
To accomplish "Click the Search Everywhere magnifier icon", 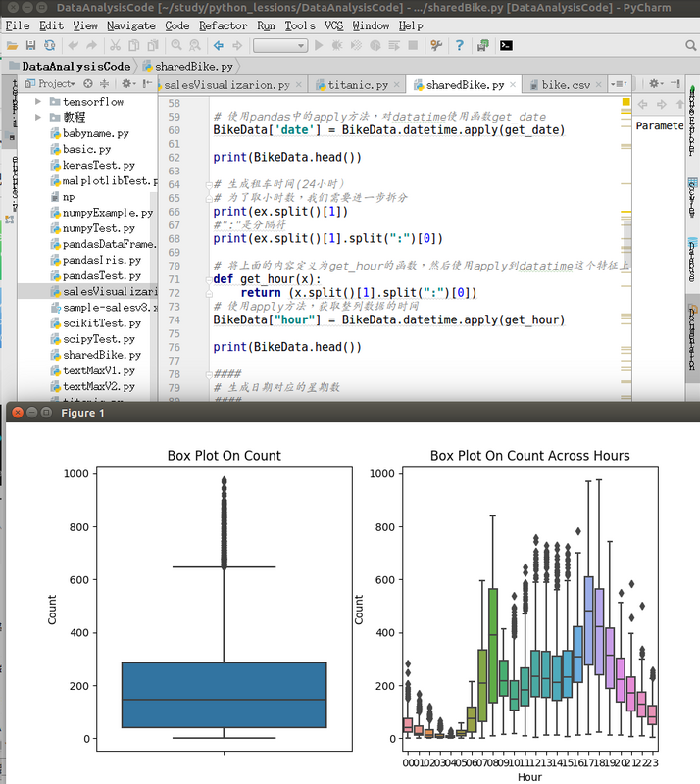I will point(691,45).
